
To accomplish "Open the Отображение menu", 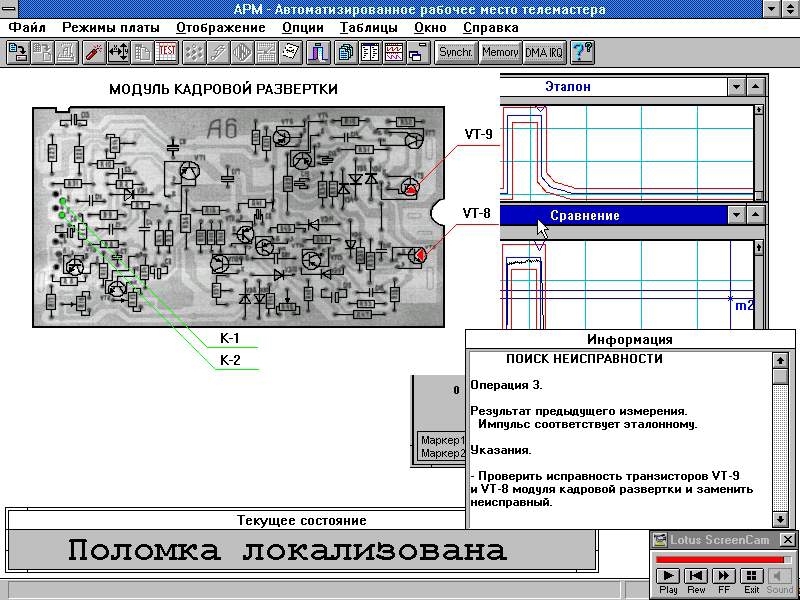I will click(221, 28).
